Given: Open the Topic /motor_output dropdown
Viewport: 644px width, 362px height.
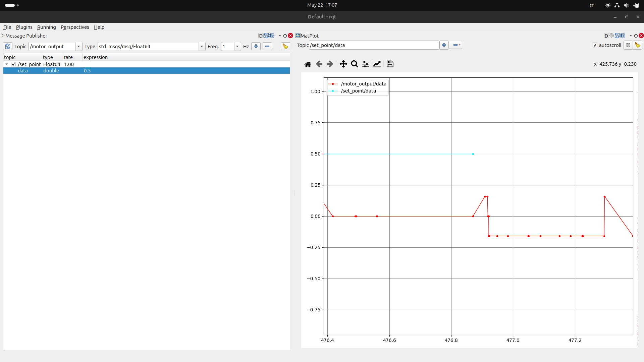Looking at the screenshot, I should [x=78, y=47].
